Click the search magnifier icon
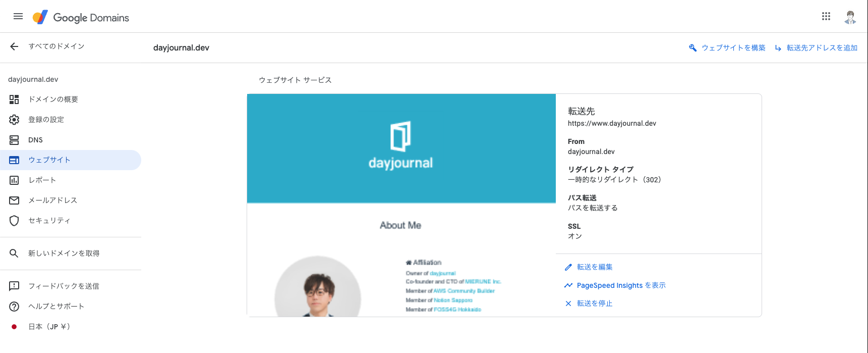 [14, 254]
